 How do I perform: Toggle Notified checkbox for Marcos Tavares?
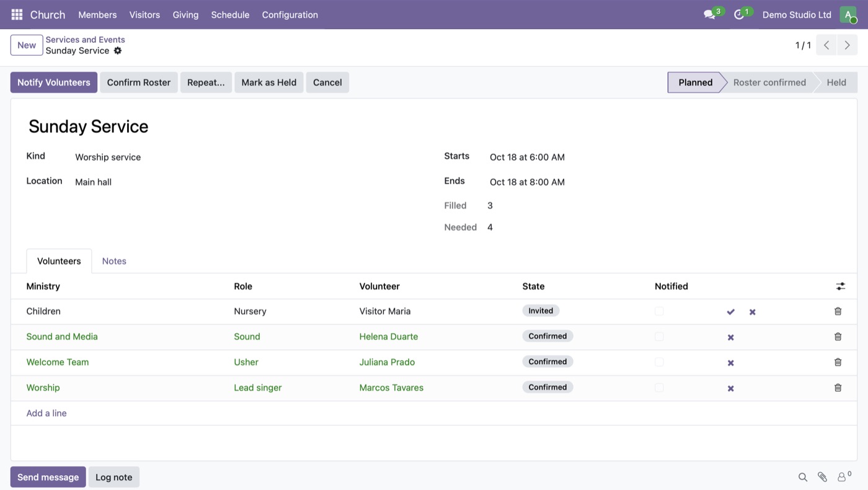pos(659,388)
